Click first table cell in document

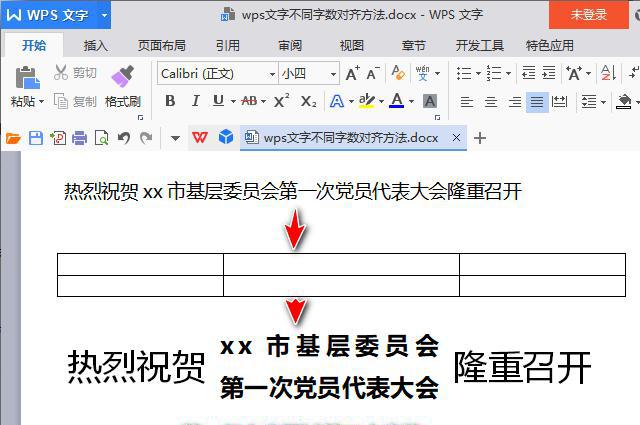(x=140, y=264)
